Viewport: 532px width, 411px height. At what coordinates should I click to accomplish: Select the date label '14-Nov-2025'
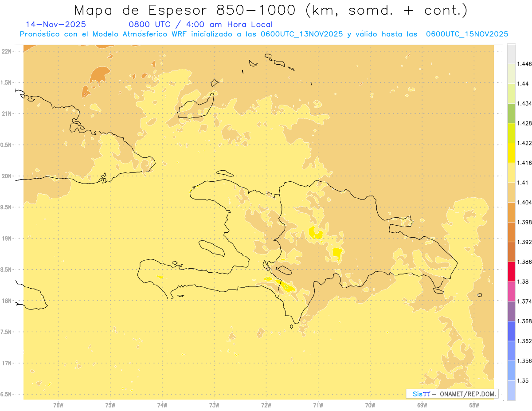(x=56, y=25)
